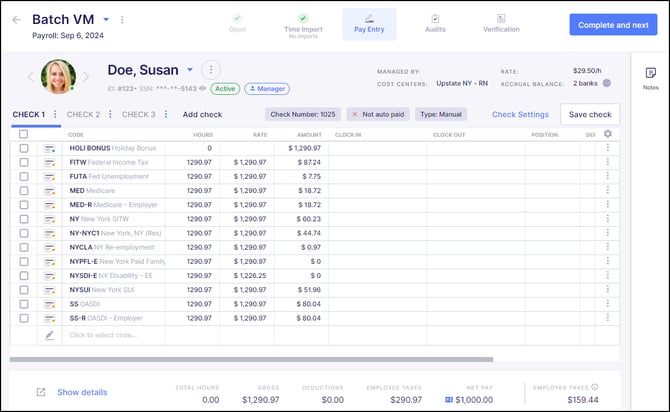
Task: Toggle the select-all checkbox in the table header
Action: [x=24, y=134]
